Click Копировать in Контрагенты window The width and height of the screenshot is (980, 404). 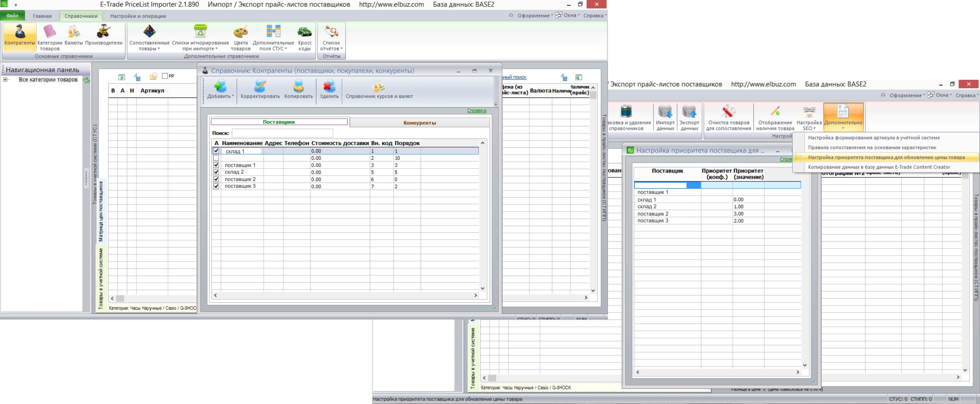coord(299,89)
